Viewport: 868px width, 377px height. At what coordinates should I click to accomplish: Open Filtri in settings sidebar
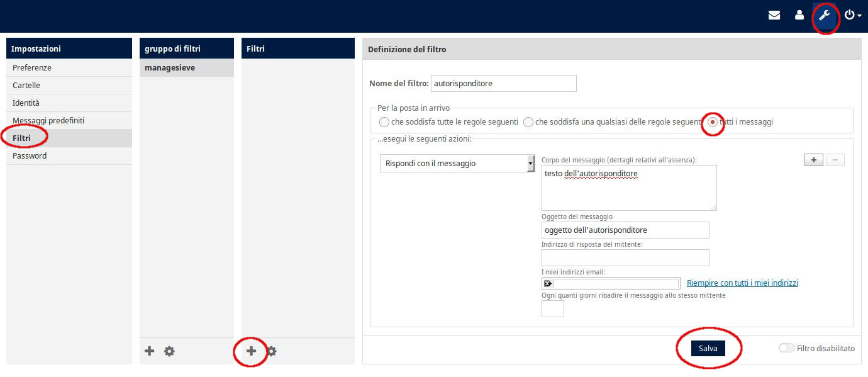tap(22, 138)
